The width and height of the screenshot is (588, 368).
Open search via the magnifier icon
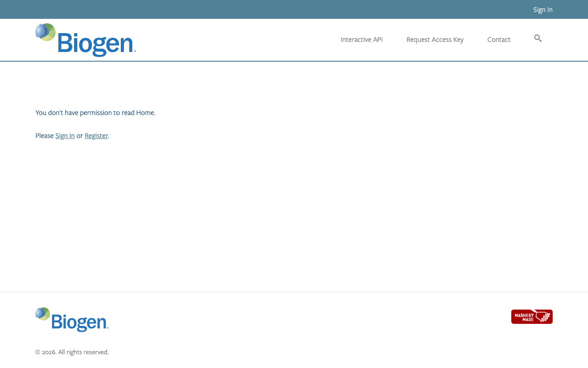tap(538, 39)
